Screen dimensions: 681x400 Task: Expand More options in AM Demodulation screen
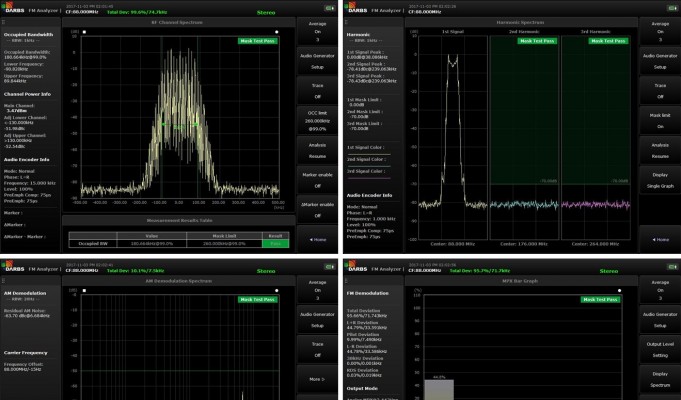pyautogui.click(x=317, y=379)
